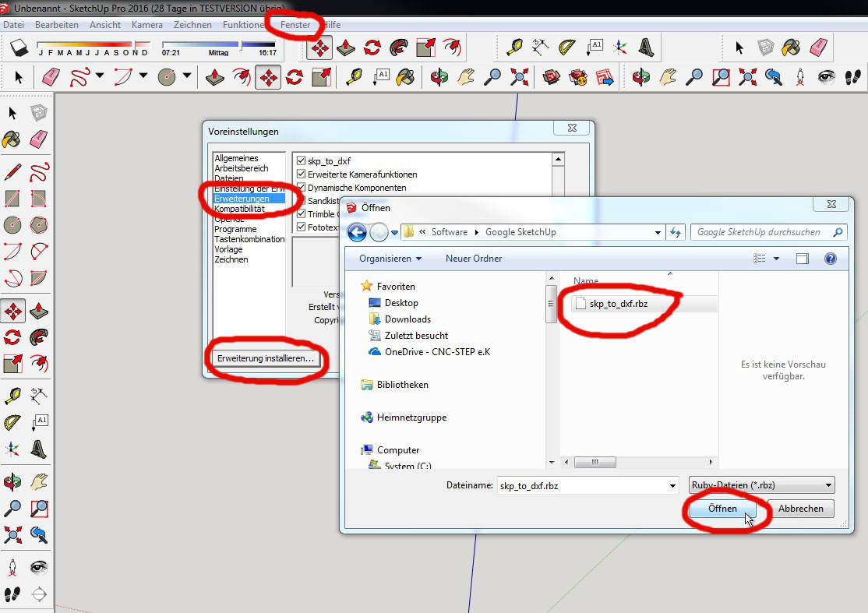Select Follow Me tool in left palette

(39, 337)
